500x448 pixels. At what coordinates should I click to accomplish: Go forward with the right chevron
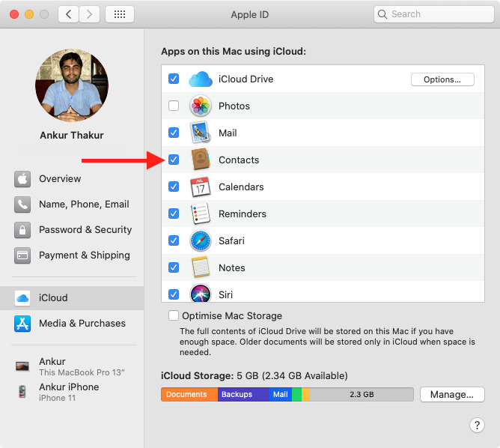point(89,14)
